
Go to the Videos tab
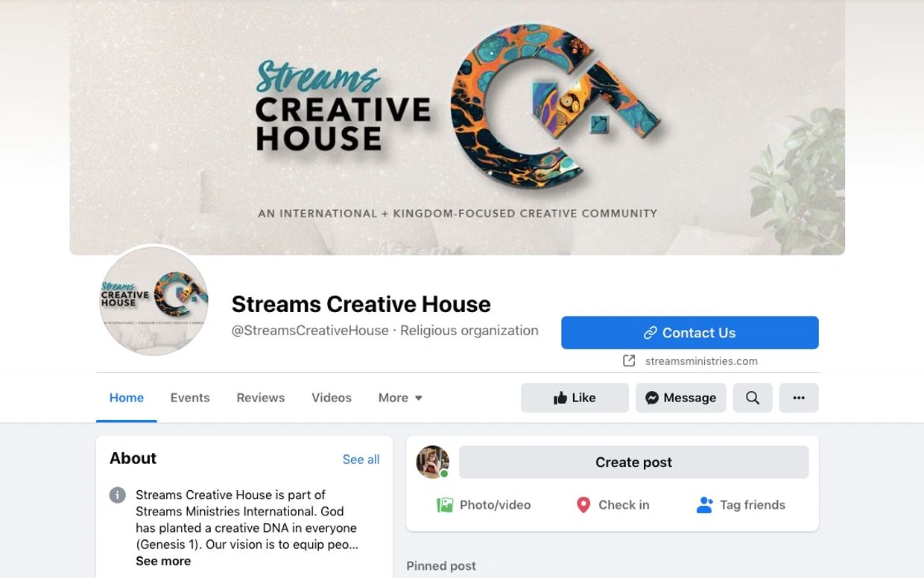(332, 398)
